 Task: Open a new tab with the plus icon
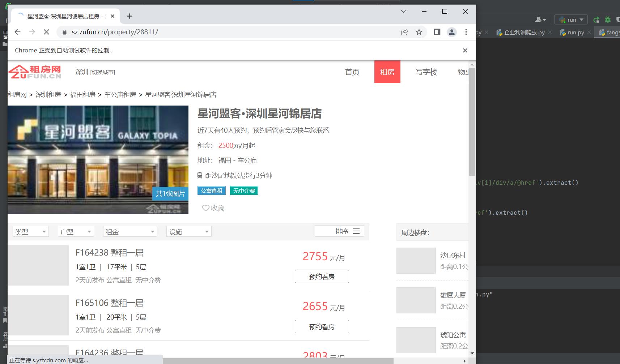[x=129, y=16]
